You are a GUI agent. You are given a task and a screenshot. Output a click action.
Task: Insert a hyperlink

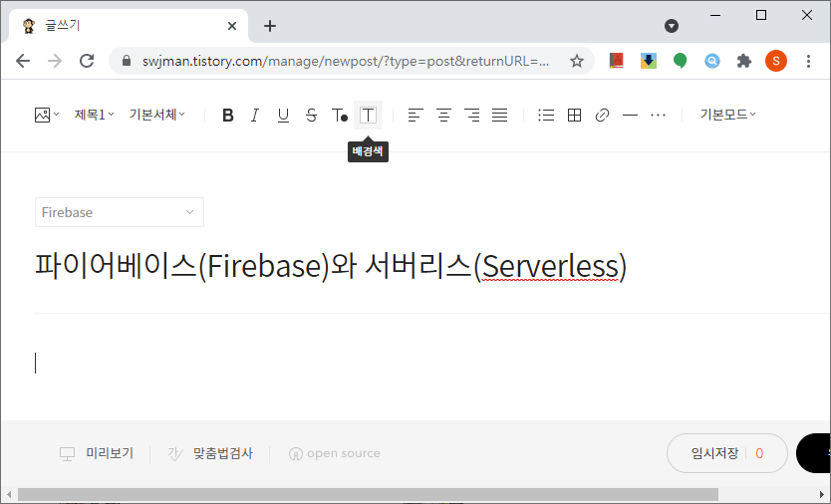point(602,115)
